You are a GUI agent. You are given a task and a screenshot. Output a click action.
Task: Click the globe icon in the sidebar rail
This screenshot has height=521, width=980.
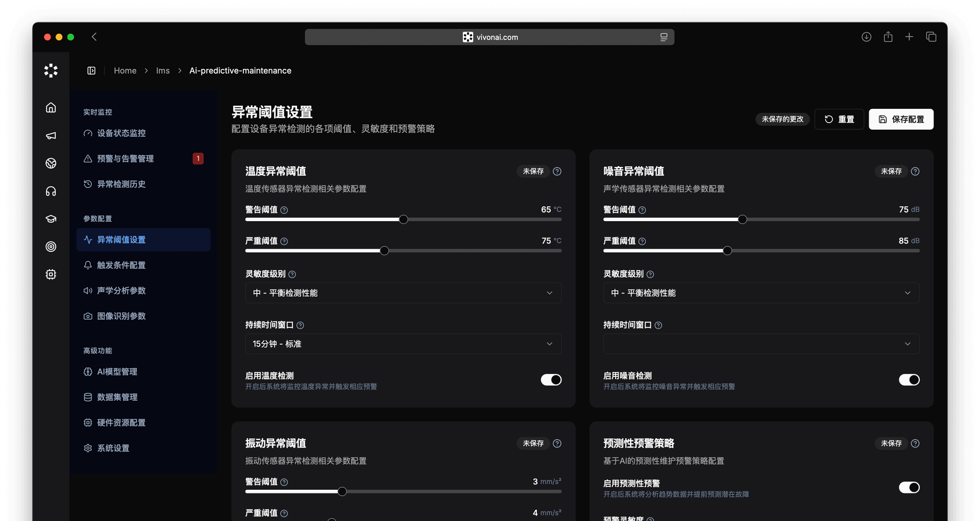(51, 163)
